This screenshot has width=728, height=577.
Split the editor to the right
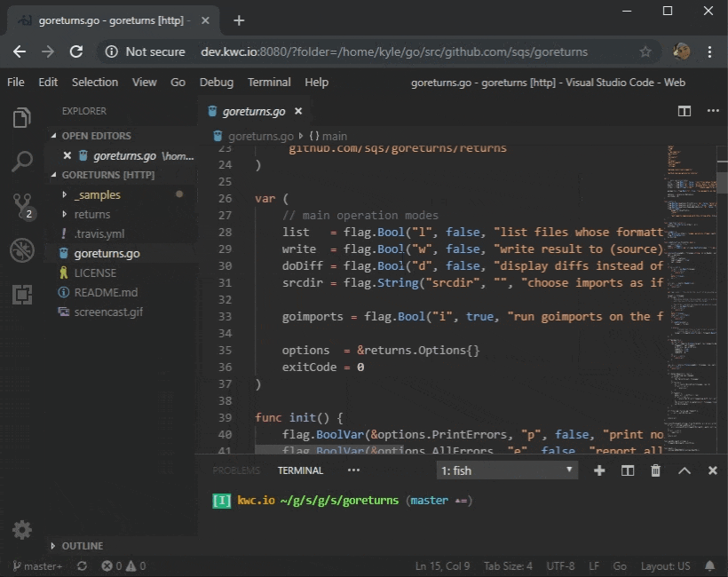click(x=684, y=111)
